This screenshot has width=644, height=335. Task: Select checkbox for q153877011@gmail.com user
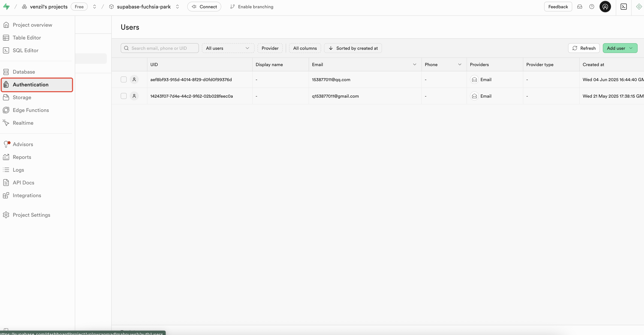click(124, 96)
